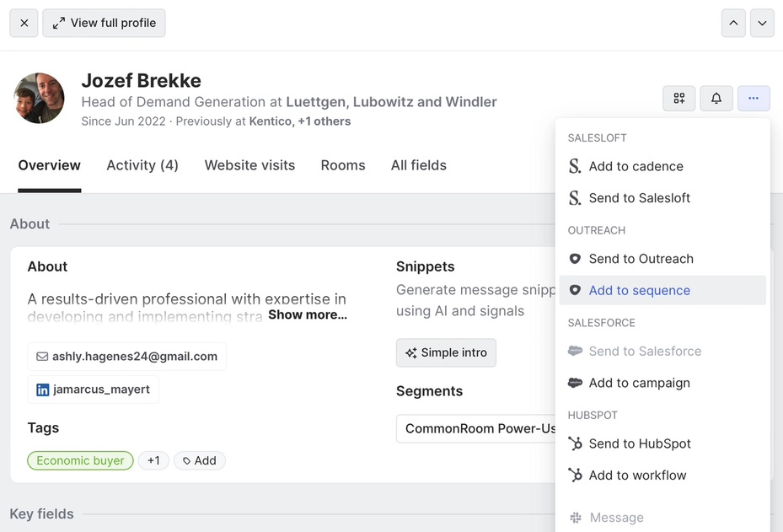Go to next profile with down chevron
Screen dimensions: 783x532
tap(762, 23)
